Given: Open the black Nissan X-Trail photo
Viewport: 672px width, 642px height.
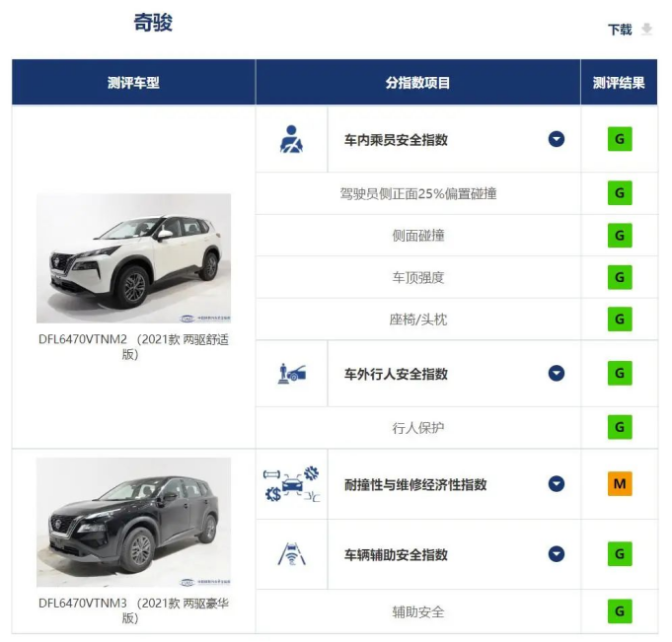Looking at the screenshot, I should click(x=134, y=522).
